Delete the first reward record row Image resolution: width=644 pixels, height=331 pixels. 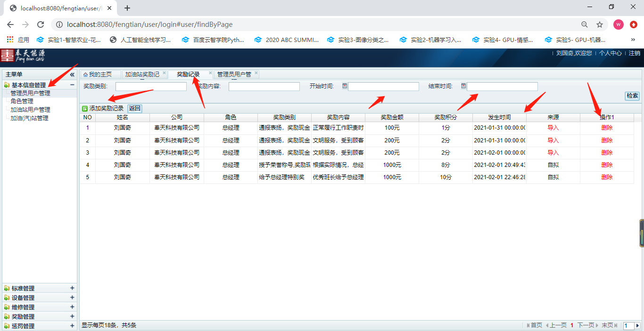coord(607,128)
